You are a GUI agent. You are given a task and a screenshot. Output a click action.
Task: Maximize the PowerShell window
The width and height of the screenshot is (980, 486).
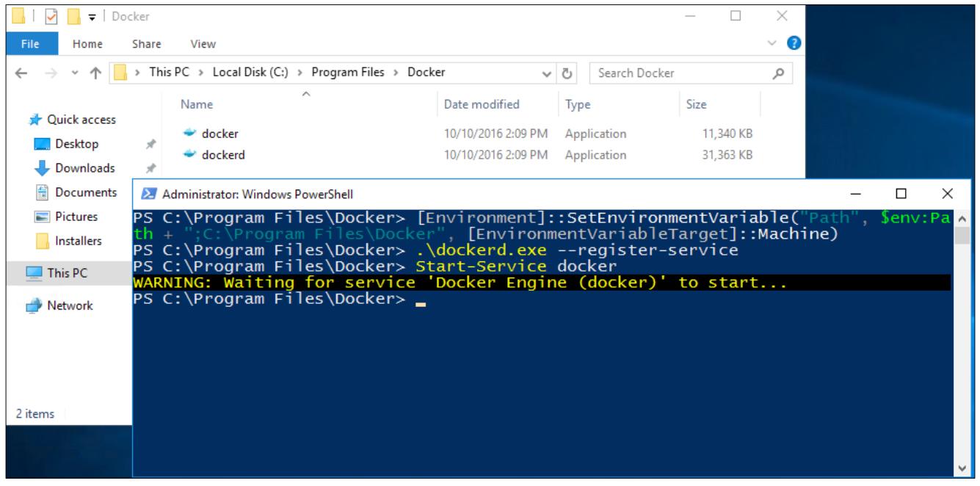[x=901, y=194]
